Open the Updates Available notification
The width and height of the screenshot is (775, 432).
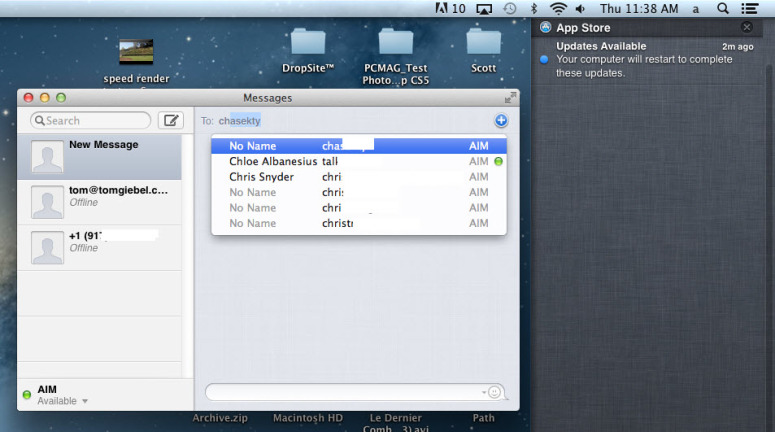pyautogui.click(x=647, y=59)
